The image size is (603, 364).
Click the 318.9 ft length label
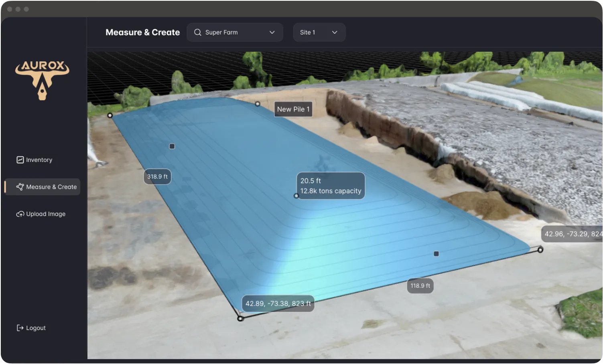tap(157, 177)
